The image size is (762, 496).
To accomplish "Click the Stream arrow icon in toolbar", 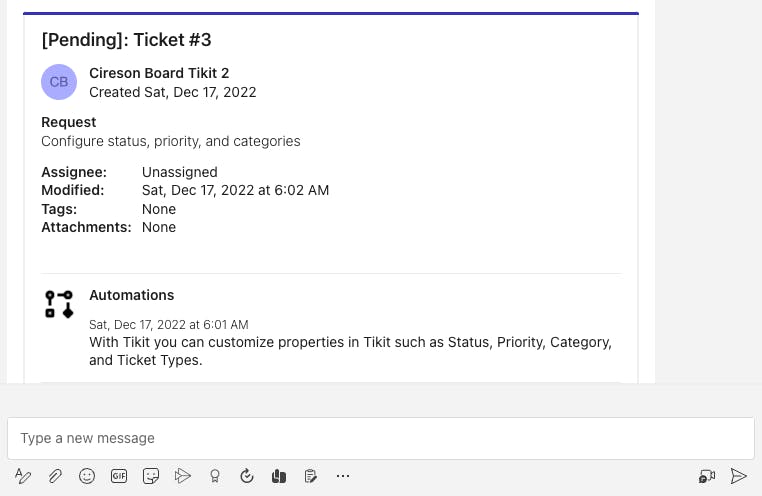I will click(x=183, y=476).
